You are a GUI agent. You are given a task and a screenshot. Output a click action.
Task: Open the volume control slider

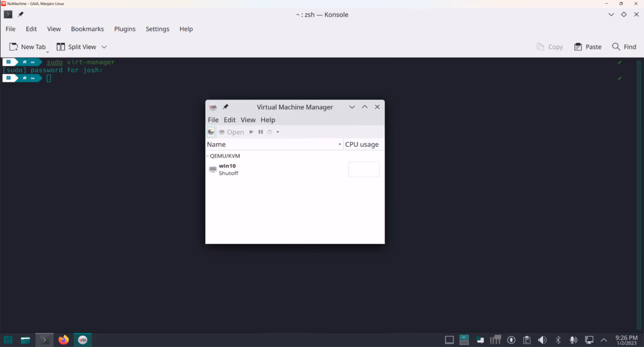coord(542,340)
